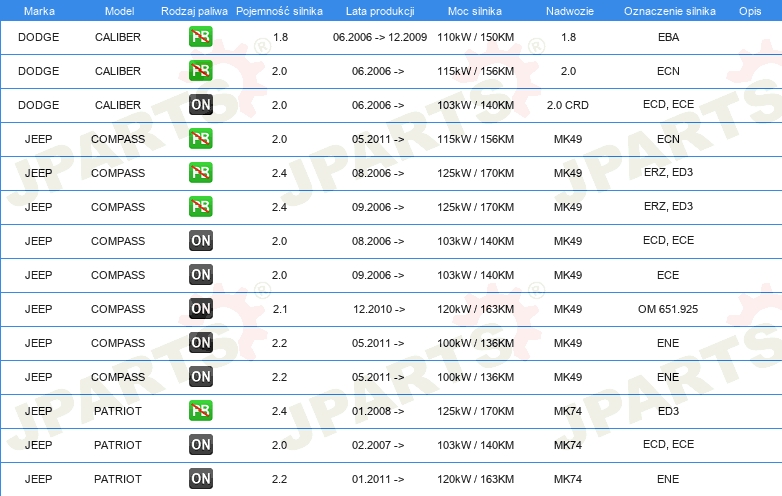Select the 01.2011 -> production date
The height and width of the screenshot is (496, 782).
pos(378,479)
